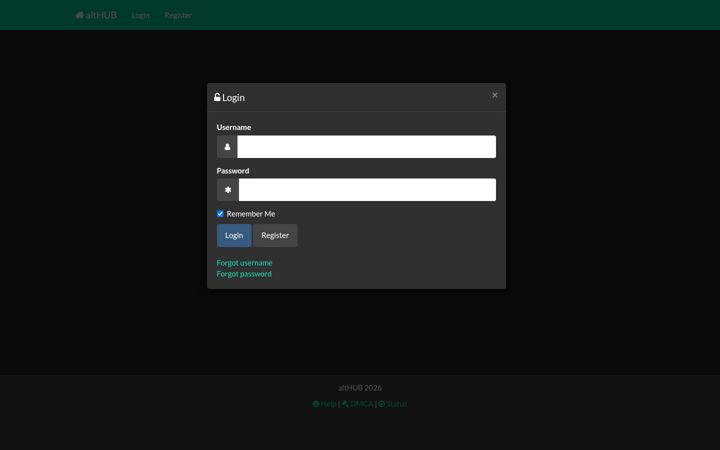Uncheck the Remember Me checkbox
This screenshot has width=720, height=450.
pyautogui.click(x=220, y=214)
